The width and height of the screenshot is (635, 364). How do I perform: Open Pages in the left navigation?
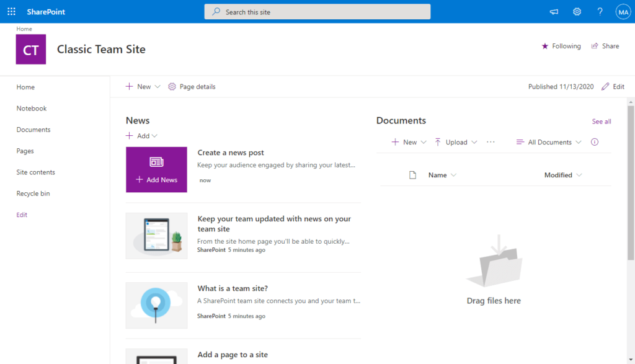coord(25,151)
